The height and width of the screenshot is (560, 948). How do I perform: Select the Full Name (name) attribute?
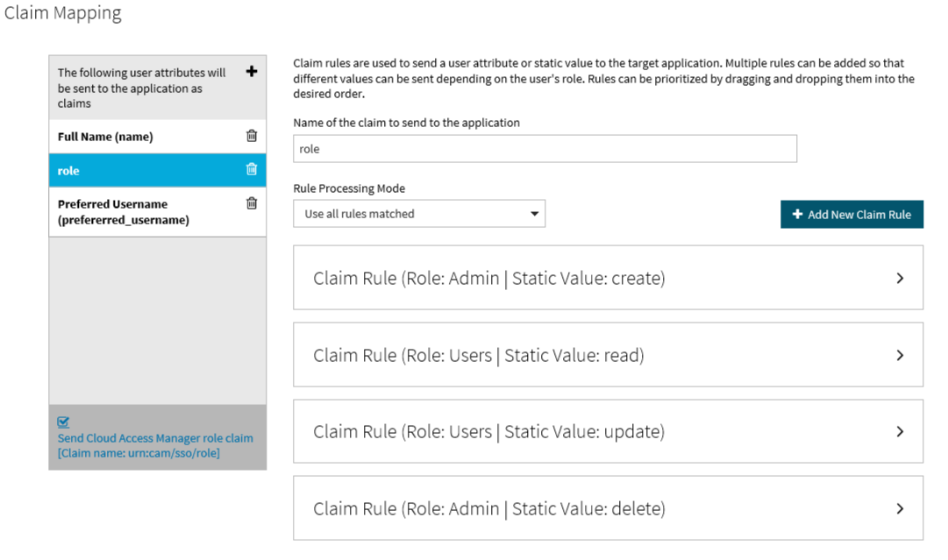(x=105, y=137)
